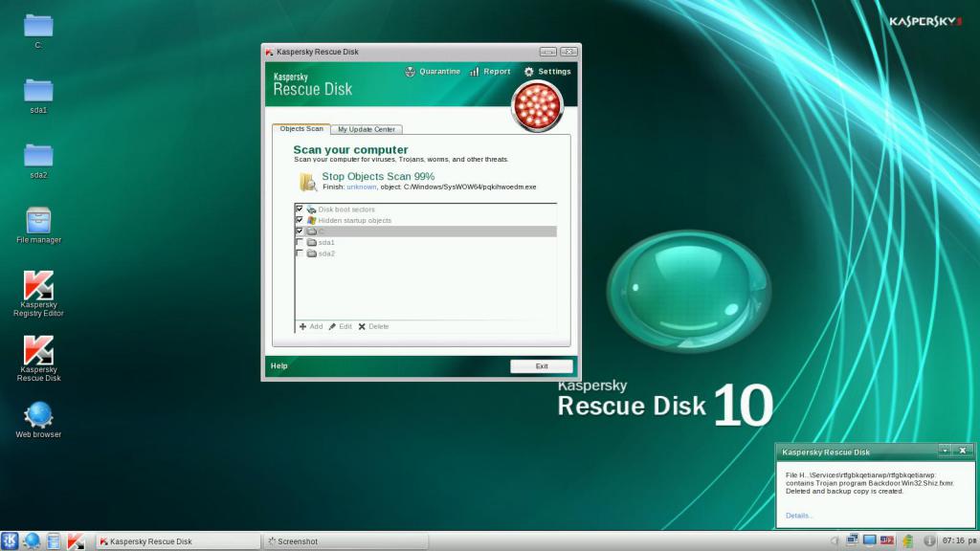
Task: Click the red protection status indicator
Action: click(537, 105)
